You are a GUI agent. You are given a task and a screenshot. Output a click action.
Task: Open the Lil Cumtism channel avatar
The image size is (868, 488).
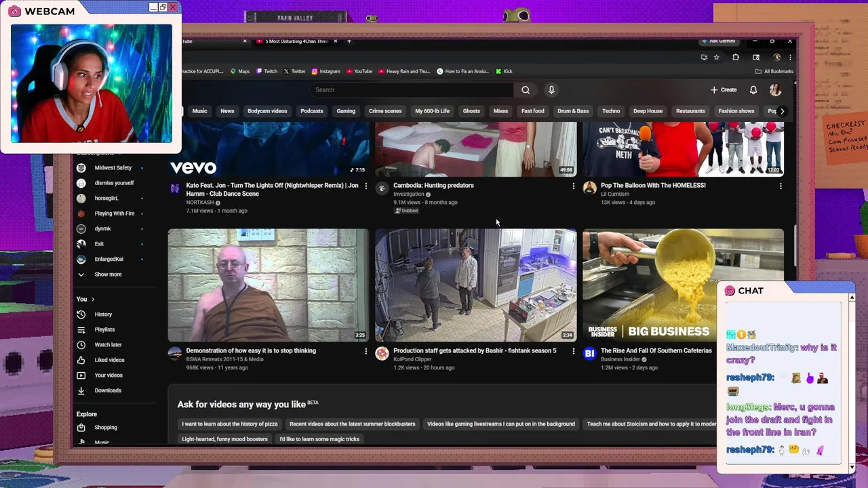(589, 188)
